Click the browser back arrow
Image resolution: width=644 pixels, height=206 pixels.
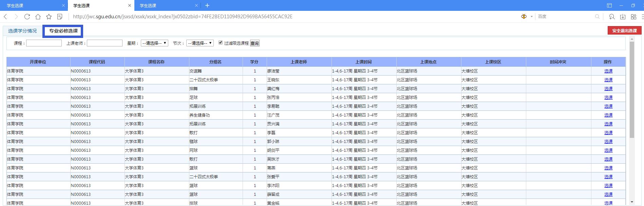click(5, 17)
